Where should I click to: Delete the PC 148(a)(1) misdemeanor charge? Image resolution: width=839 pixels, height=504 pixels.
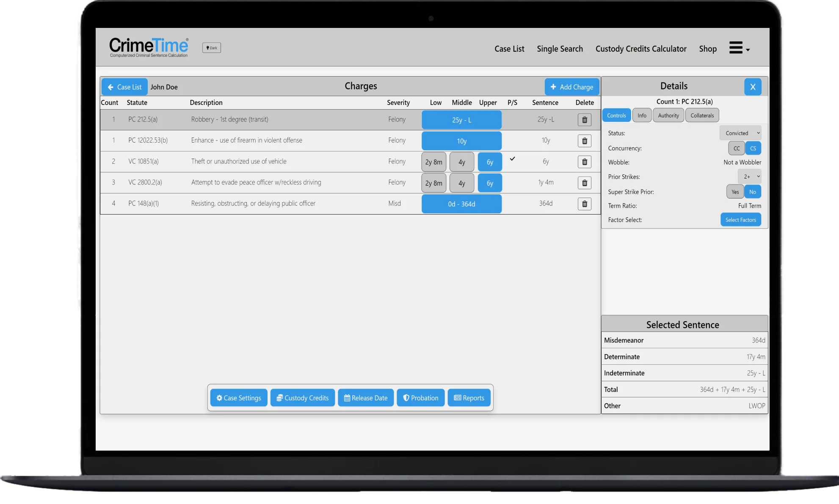(x=584, y=204)
